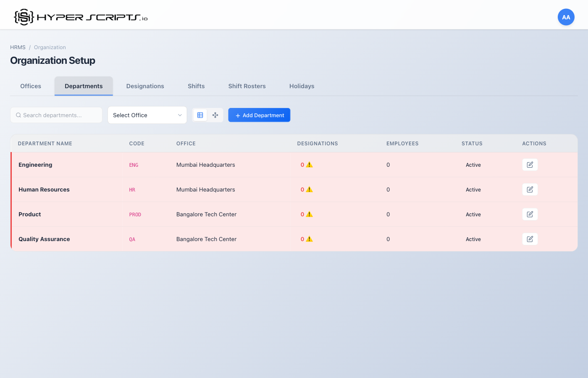The image size is (588, 378).
Task: Open the Select Office dropdown
Action: [x=147, y=115]
